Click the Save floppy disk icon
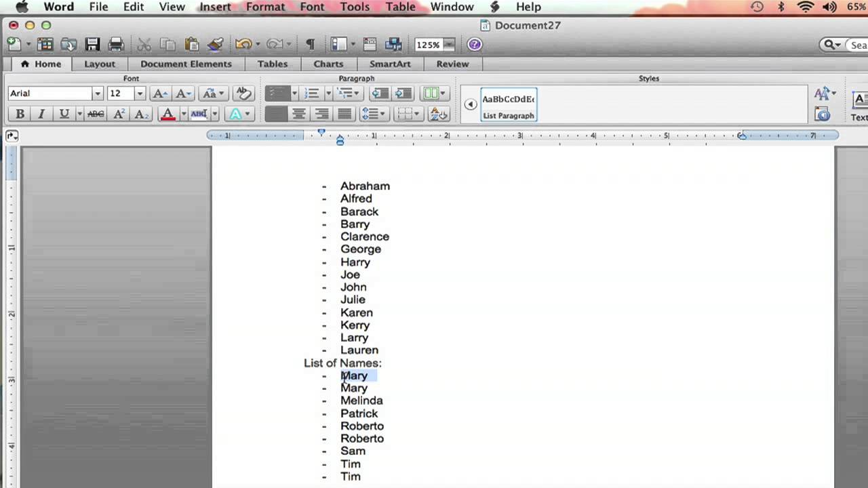 coord(92,45)
